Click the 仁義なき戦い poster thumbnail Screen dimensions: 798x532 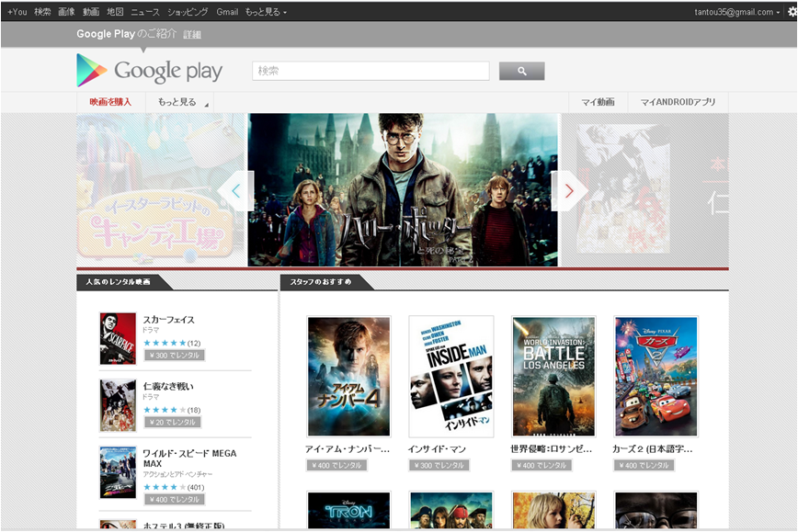(x=118, y=405)
